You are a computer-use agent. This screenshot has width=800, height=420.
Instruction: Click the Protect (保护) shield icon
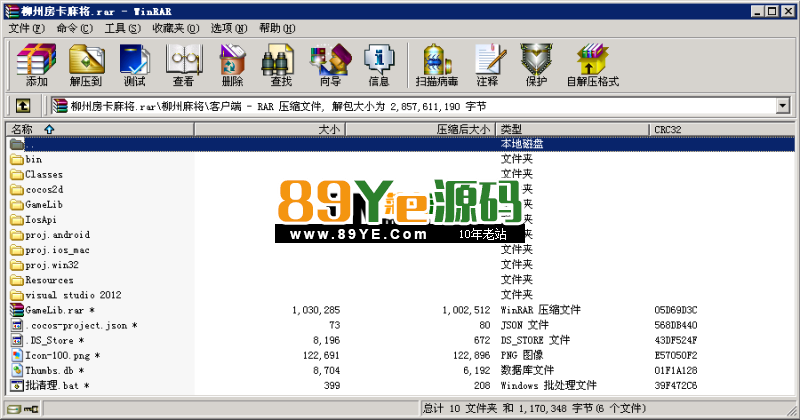click(x=536, y=65)
